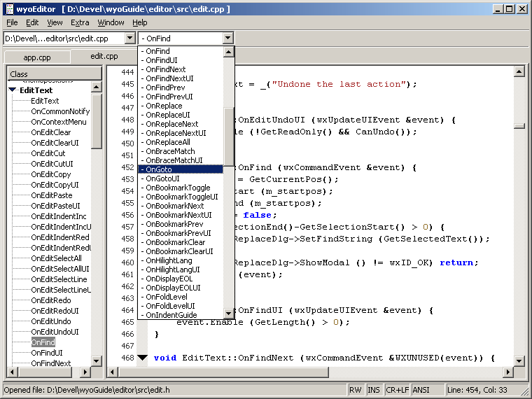Open the File menu
The width and height of the screenshot is (532, 399).
12,22
